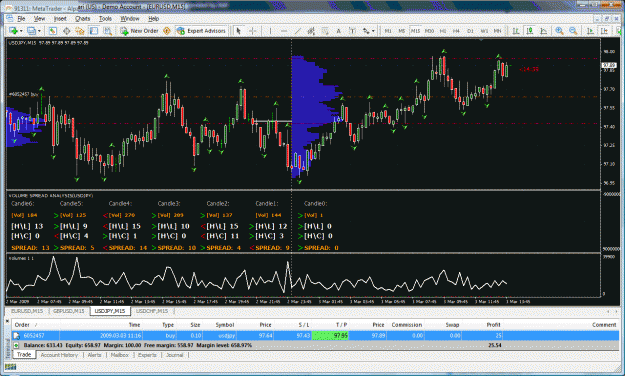Switch chart to Candlesticks icon
The width and height of the screenshot is (625, 376).
click(x=530, y=31)
